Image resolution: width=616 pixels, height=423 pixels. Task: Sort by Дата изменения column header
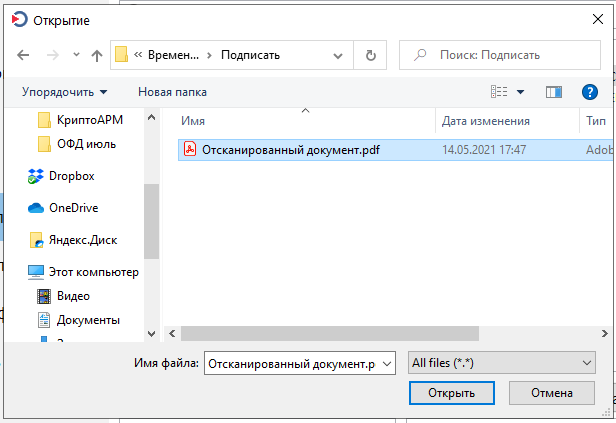tap(485, 121)
